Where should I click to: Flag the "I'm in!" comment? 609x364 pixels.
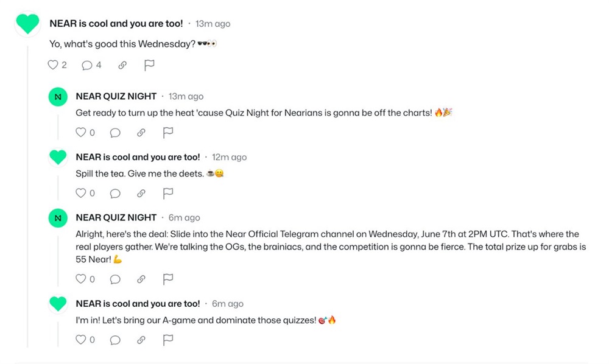pos(169,340)
